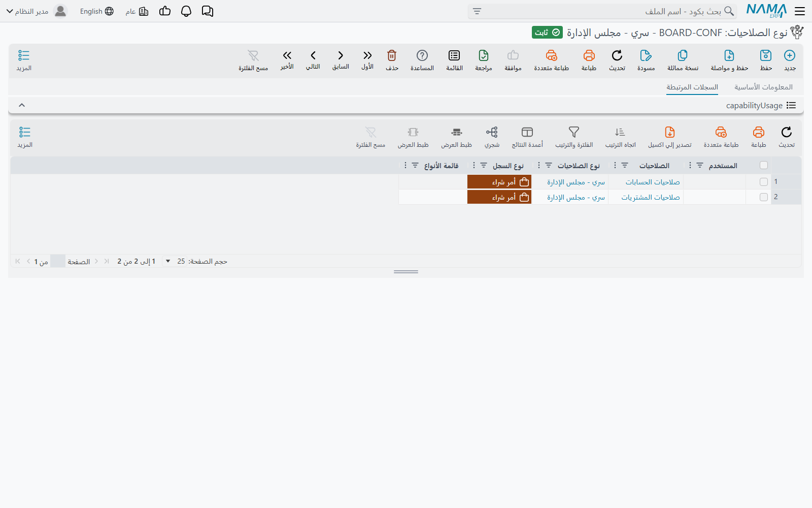Switch language to English
Image resolution: width=812 pixels, height=508 pixels.
point(96,11)
